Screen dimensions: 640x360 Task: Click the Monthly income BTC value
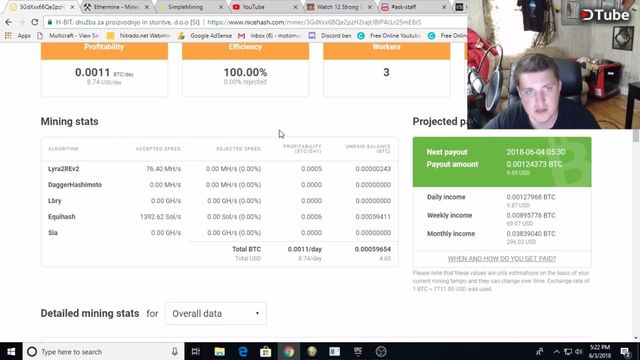(531, 233)
